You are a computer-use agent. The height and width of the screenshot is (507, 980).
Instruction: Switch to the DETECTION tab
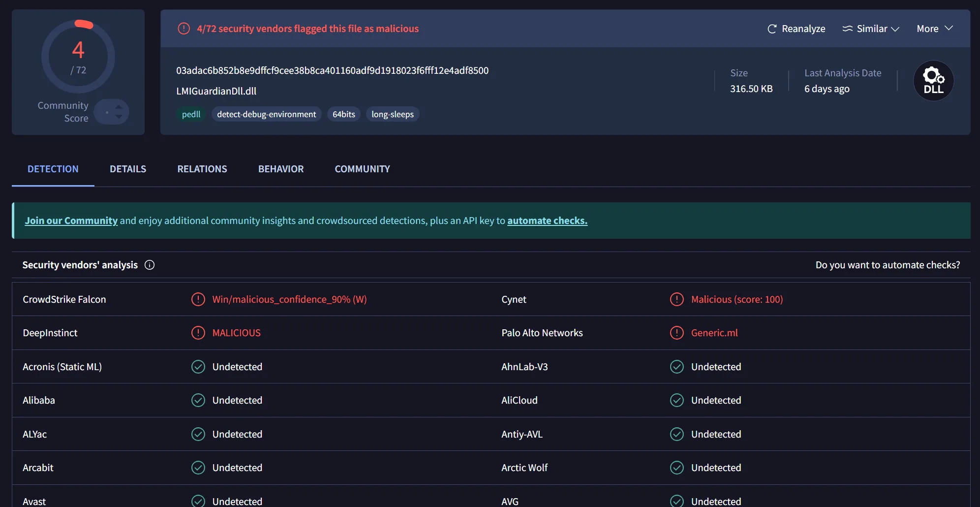point(53,169)
